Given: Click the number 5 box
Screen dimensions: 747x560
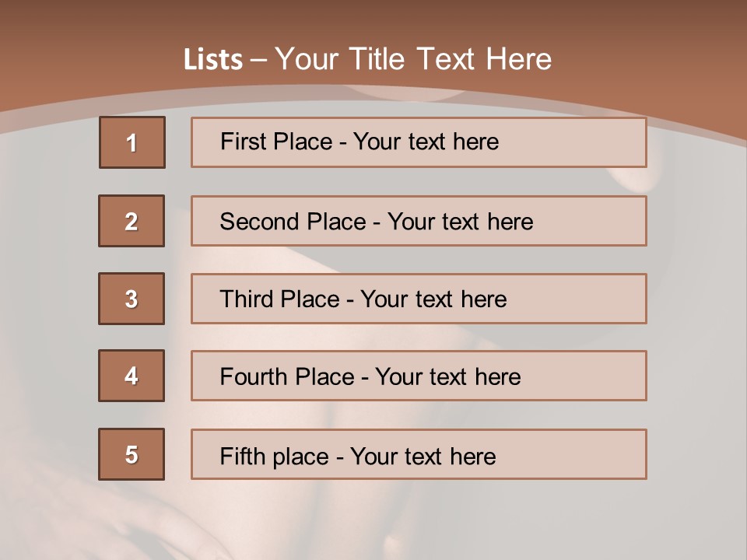Looking at the screenshot, I should pos(132,454).
